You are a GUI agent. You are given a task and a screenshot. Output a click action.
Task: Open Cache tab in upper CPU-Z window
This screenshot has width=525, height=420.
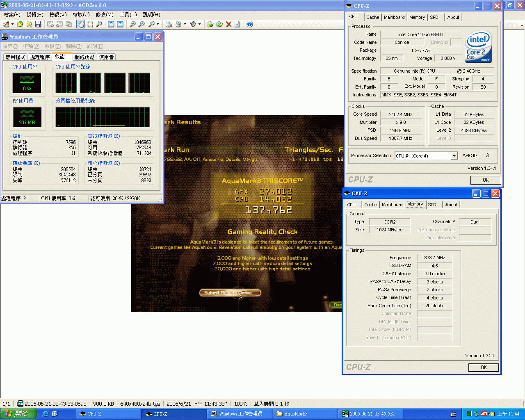tap(373, 17)
